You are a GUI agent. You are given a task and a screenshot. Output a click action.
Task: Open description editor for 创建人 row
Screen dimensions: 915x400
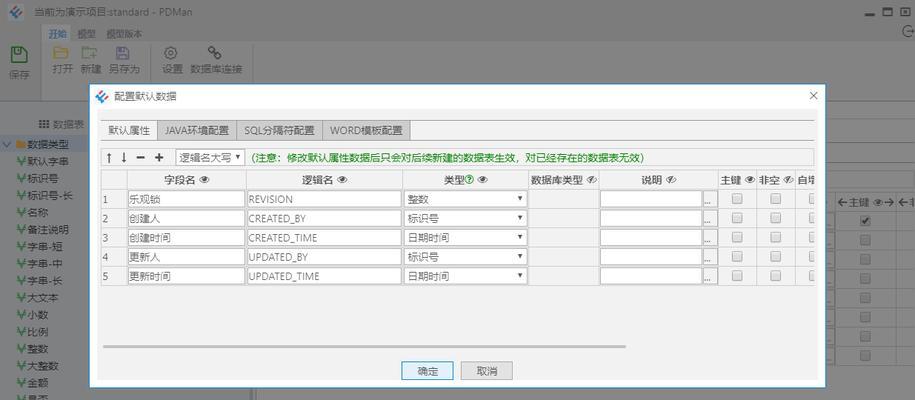pos(708,219)
